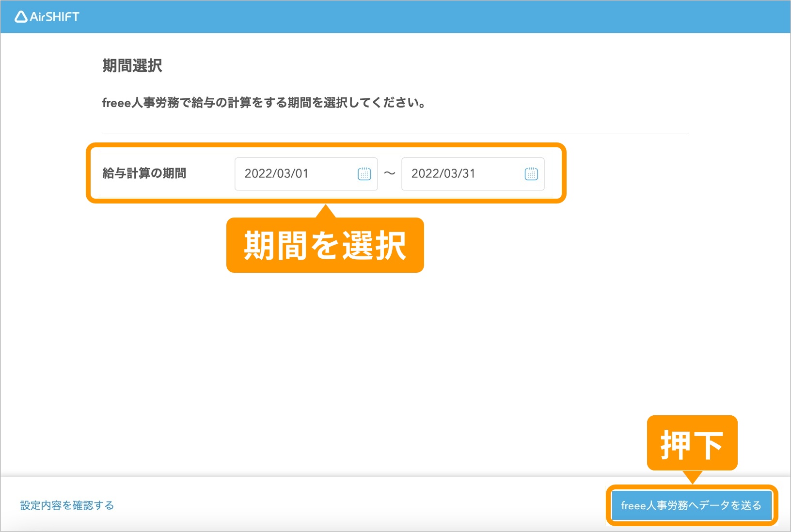791x532 pixels.
Task: Click the 給与計算の期間 field label
Action: pyautogui.click(x=144, y=173)
